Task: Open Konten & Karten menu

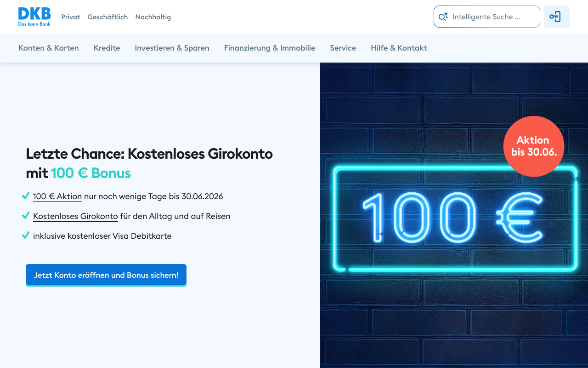Action: tap(49, 48)
